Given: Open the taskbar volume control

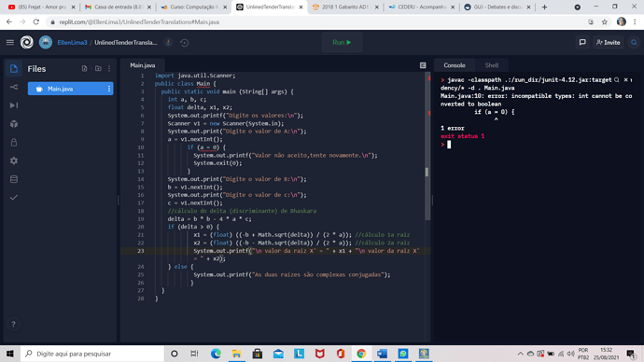Looking at the screenshot, I should click(x=571, y=354).
